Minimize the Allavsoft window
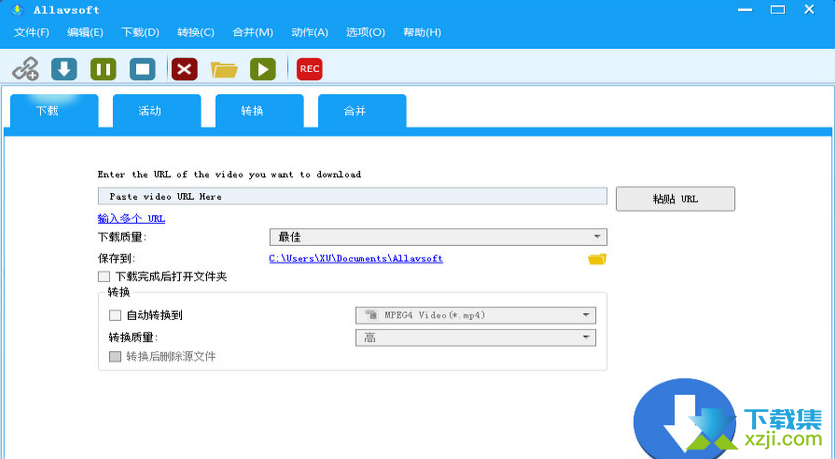This screenshot has width=835, height=459. point(745,10)
